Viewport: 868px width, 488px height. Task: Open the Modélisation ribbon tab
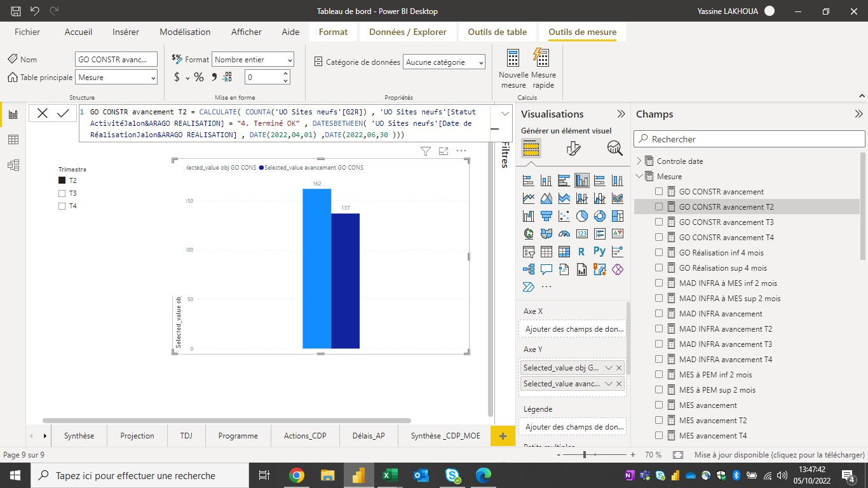pyautogui.click(x=185, y=32)
